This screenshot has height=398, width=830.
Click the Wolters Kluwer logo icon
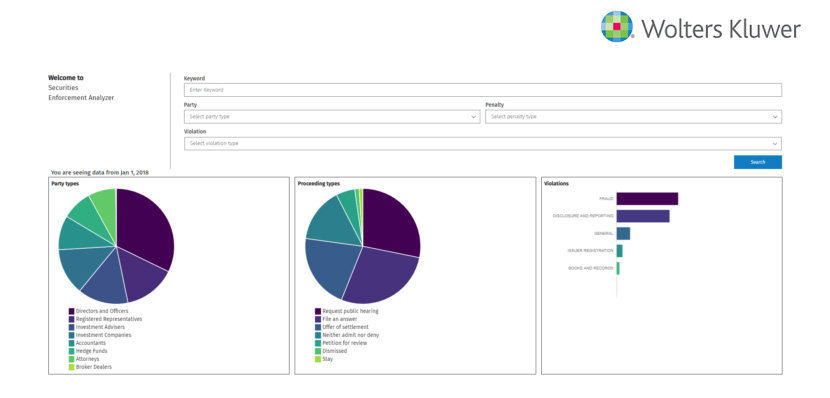point(617,26)
